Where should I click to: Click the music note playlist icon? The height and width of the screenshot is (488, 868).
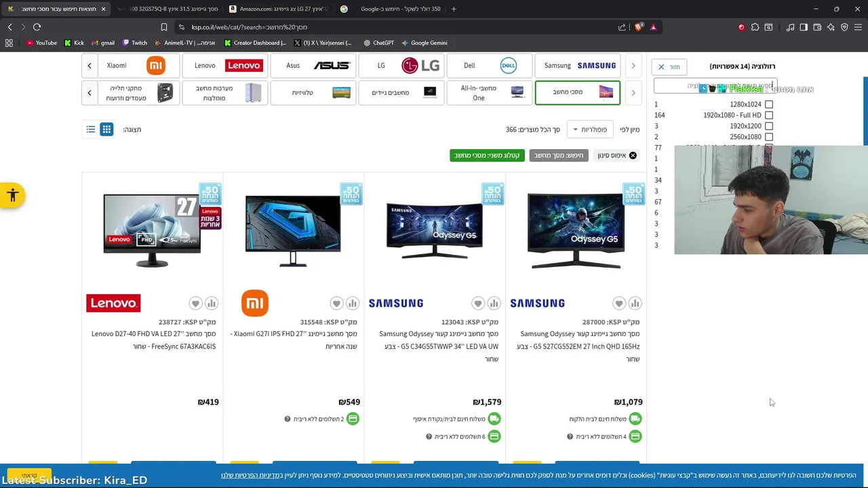coord(791,27)
